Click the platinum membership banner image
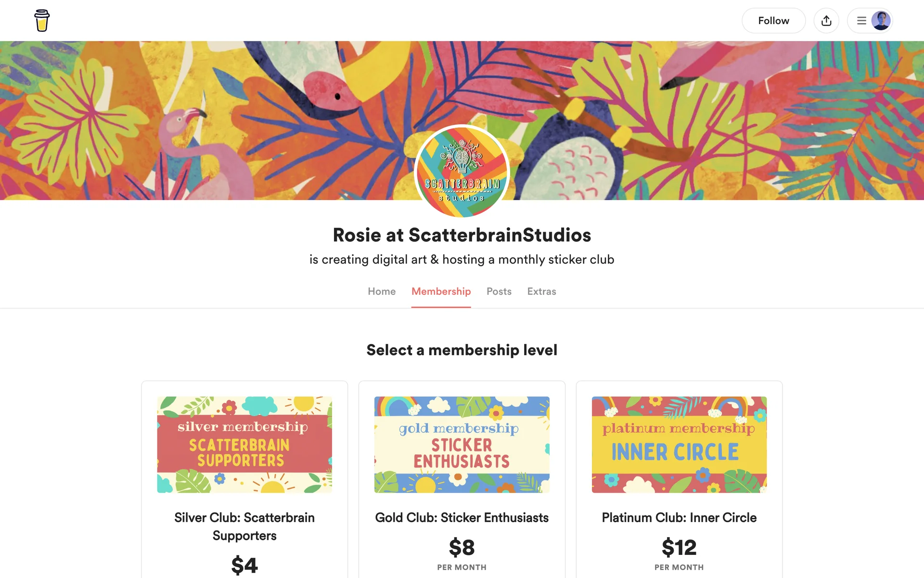 pos(679,444)
